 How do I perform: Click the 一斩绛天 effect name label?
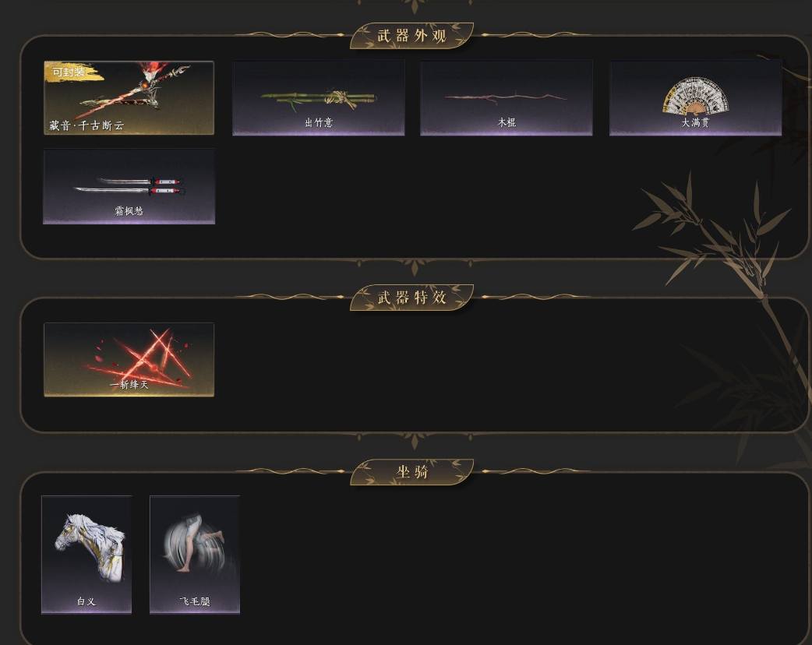pyautogui.click(x=129, y=385)
